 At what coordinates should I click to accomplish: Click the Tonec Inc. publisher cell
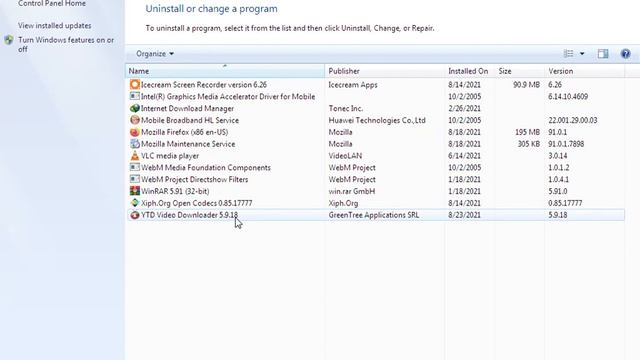[x=346, y=108]
